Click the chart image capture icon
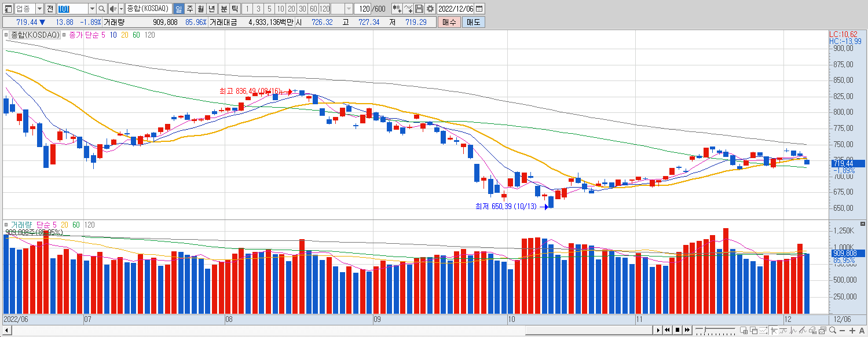The width and height of the screenshot is (868, 337). point(822,331)
